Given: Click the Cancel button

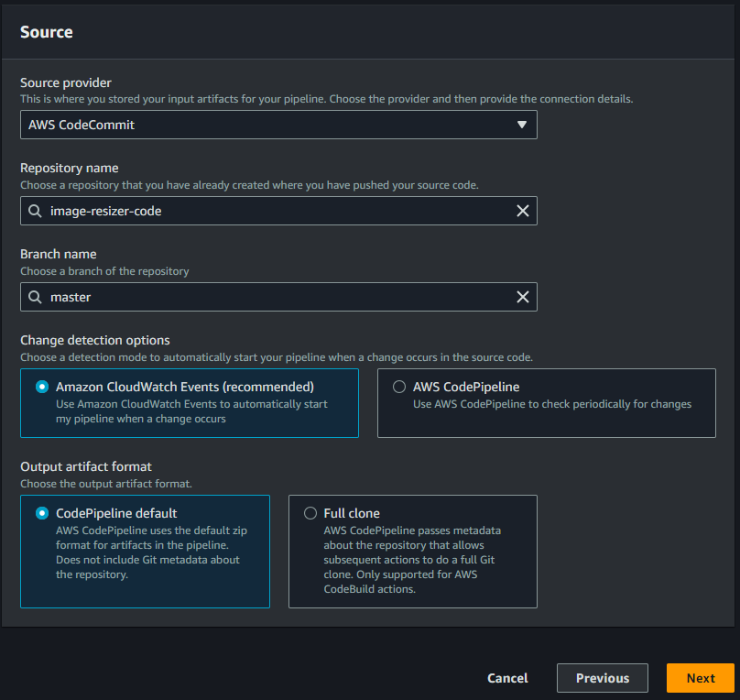Looking at the screenshot, I should point(507,678).
